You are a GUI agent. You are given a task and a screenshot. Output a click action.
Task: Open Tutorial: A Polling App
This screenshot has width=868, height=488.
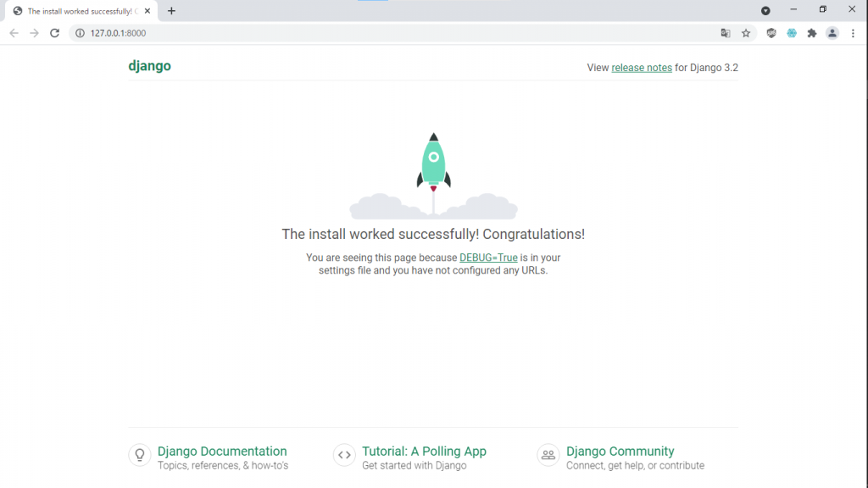pyautogui.click(x=424, y=452)
